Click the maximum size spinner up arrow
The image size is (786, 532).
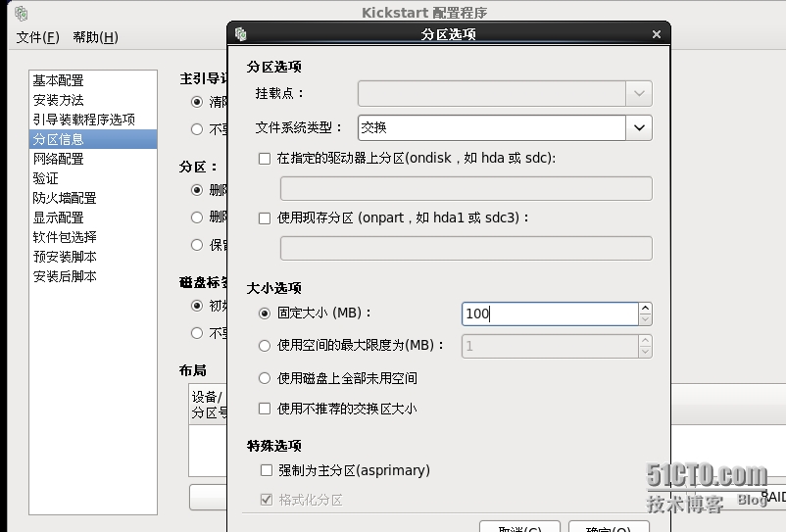645,340
